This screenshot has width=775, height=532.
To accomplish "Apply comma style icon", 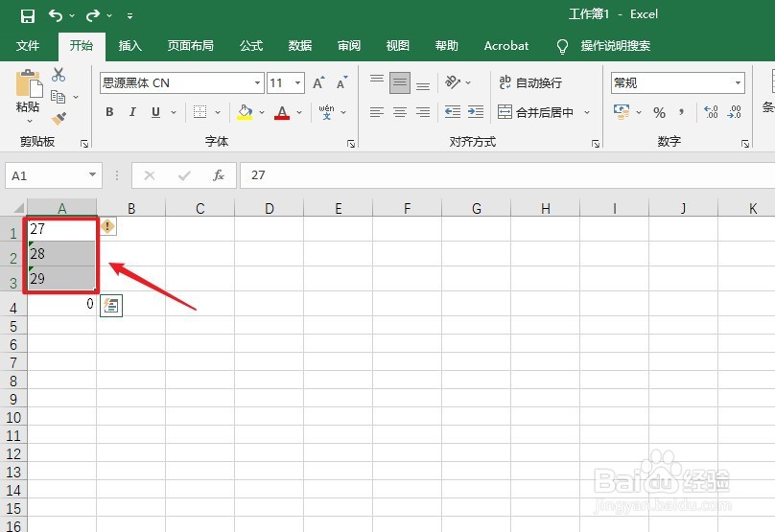I will pos(682,112).
